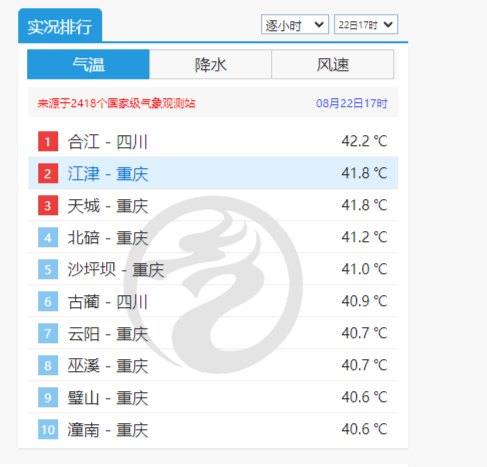Select the 气温 tab
The height and width of the screenshot is (467, 487).
[x=88, y=64]
